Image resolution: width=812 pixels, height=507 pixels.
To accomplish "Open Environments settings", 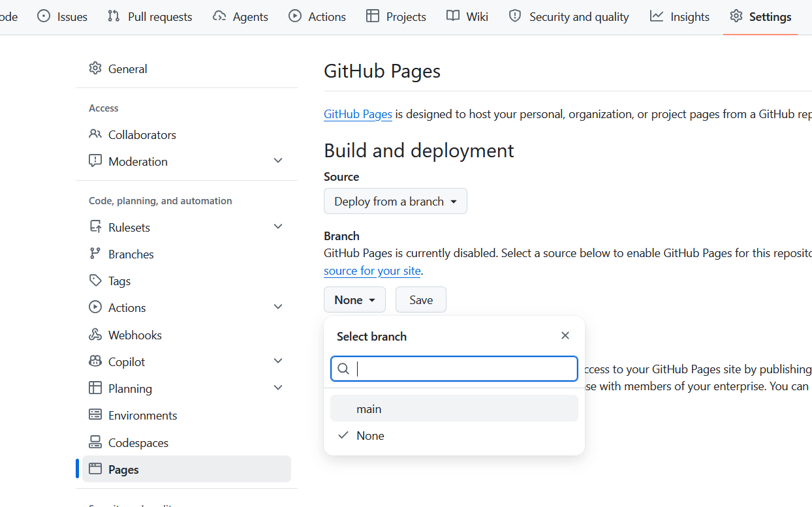I will click(187, 415).
